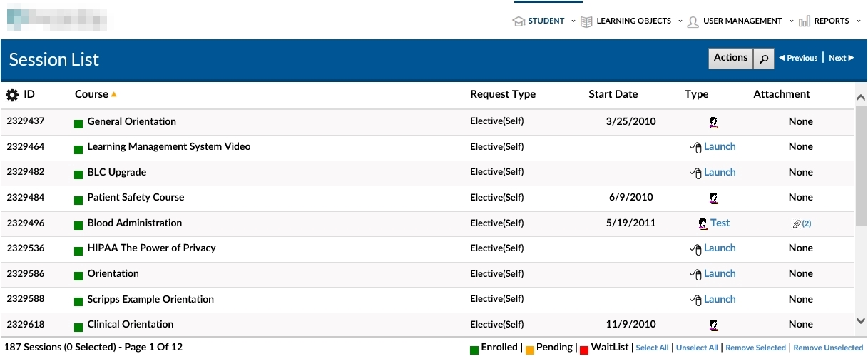Image resolution: width=868 pixels, height=359 pixels.
Task: Click the scrollbar down arrow
Action: [861, 321]
